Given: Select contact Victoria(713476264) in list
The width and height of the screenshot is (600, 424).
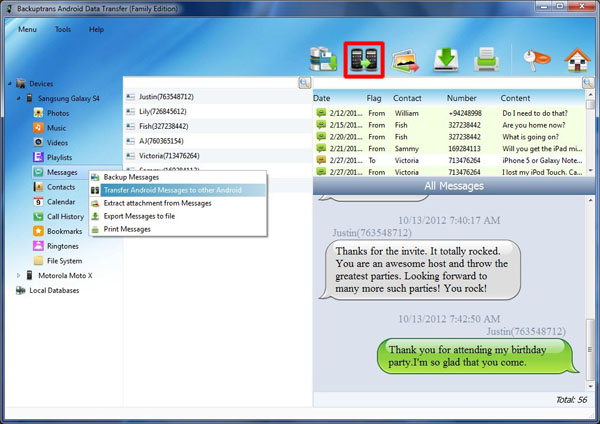Looking at the screenshot, I should point(218,156).
